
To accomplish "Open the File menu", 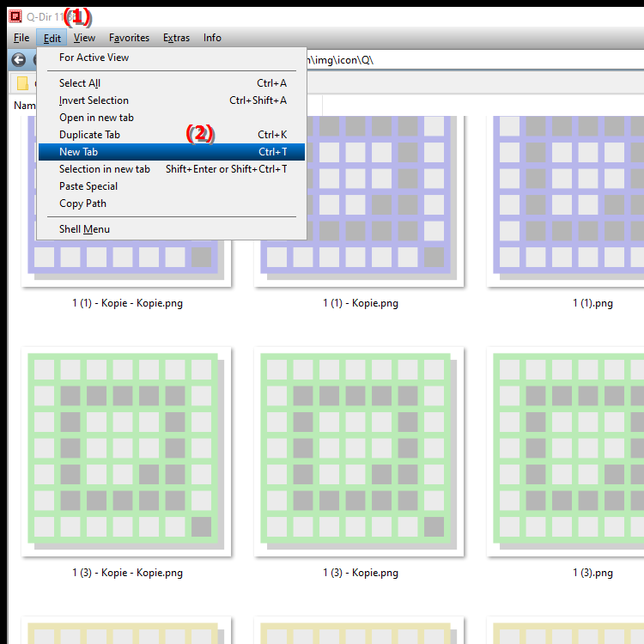I will [21, 38].
